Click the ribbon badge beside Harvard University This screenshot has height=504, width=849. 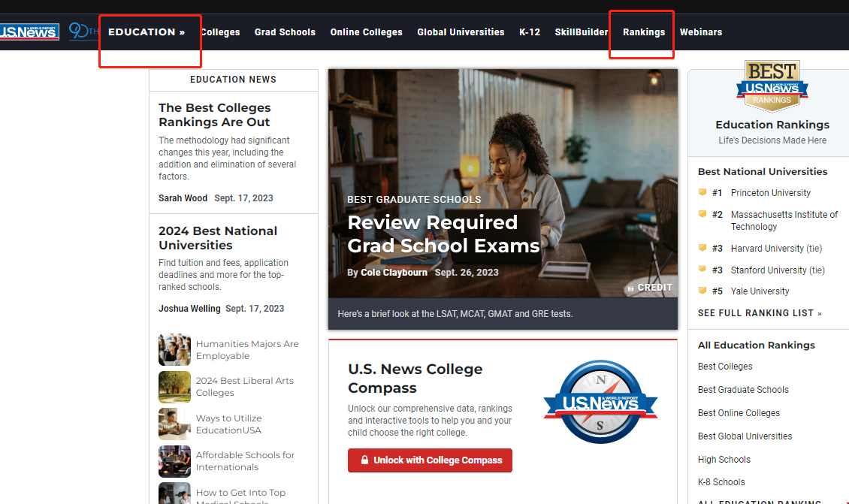(702, 247)
